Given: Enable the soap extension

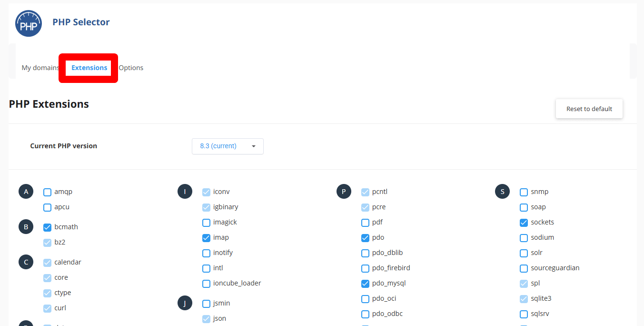Looking at the screenshot, I should pos(524,208).
